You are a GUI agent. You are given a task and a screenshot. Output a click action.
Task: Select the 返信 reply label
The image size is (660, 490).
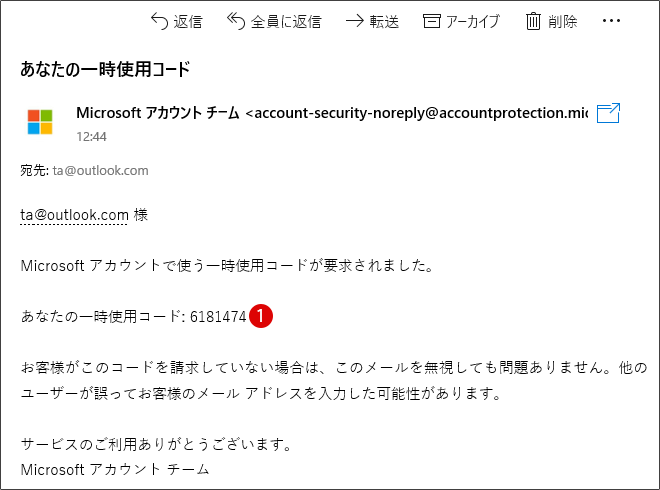[x=188, y=21]
